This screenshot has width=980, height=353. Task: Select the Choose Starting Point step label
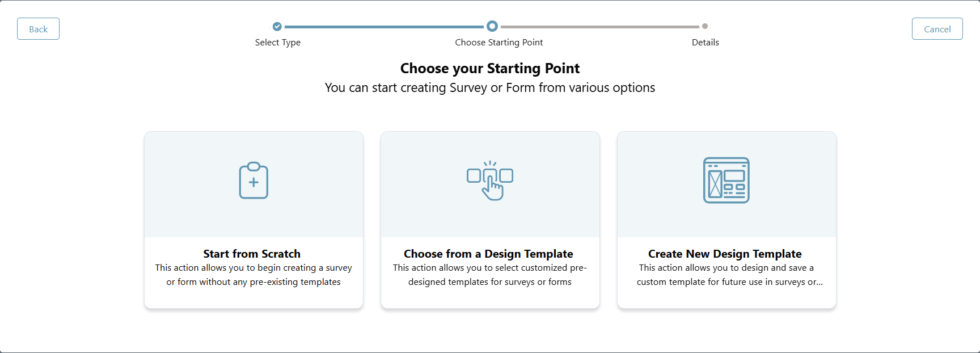499,42
